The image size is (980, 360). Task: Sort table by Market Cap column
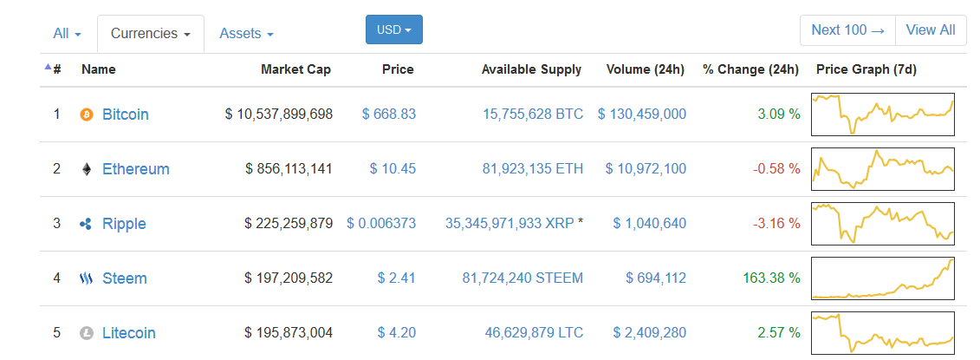click(295, 69)
